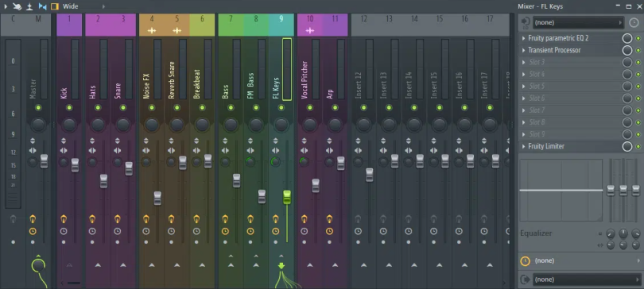Click the waveform icon on track 10 header
This screenshot has width=644, height=289.
point(310,30)
